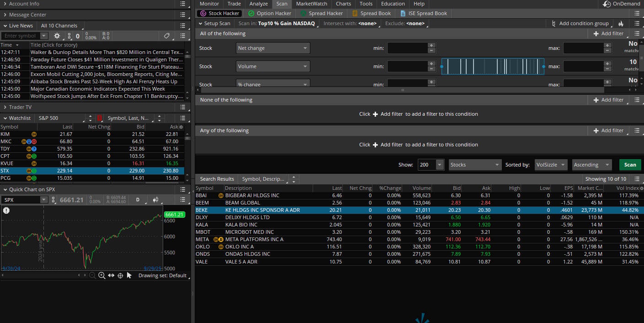
Task: Open candlestick chart style icon in Quick Chart
Action: [156, 199]
